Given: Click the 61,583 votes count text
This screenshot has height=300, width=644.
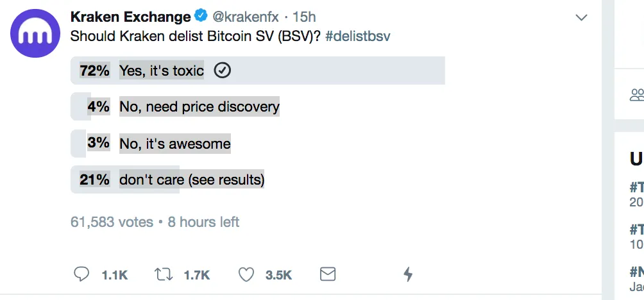Looking at the screenshot, I should point(112,222).
